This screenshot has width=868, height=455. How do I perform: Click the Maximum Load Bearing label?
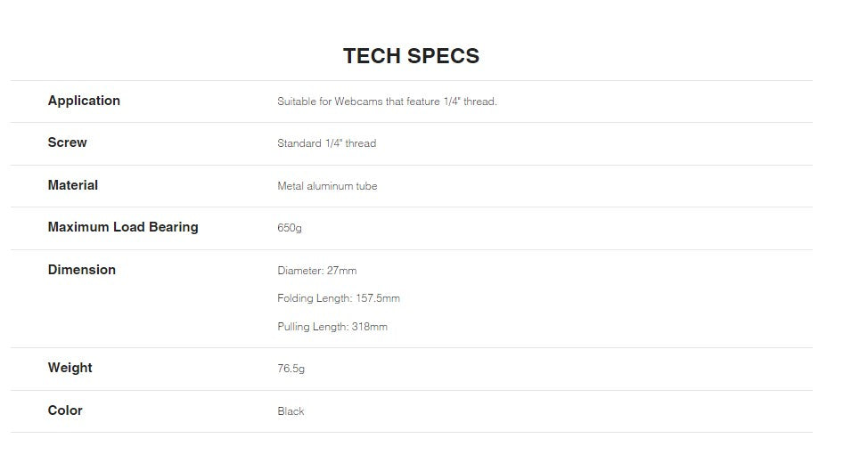pos(123,227)
